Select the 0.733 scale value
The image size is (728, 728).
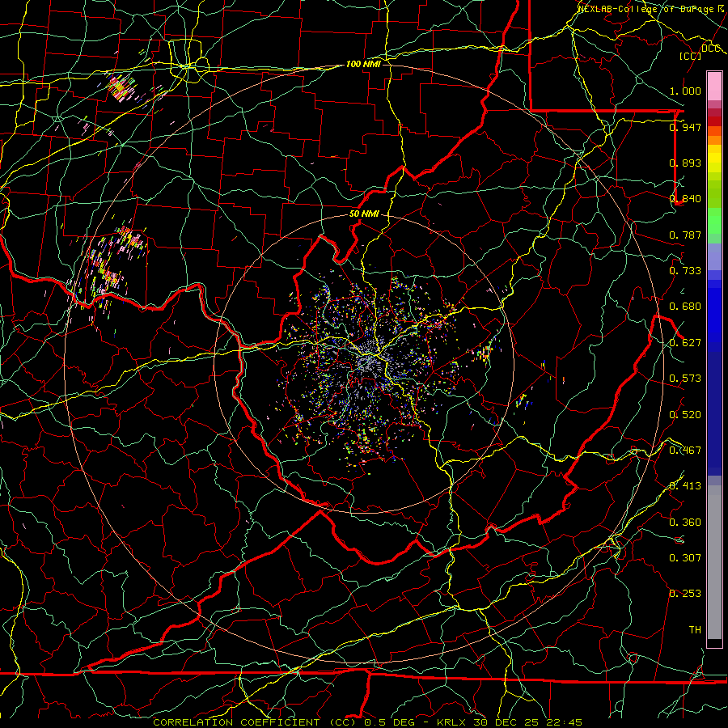tap(685, 271)
